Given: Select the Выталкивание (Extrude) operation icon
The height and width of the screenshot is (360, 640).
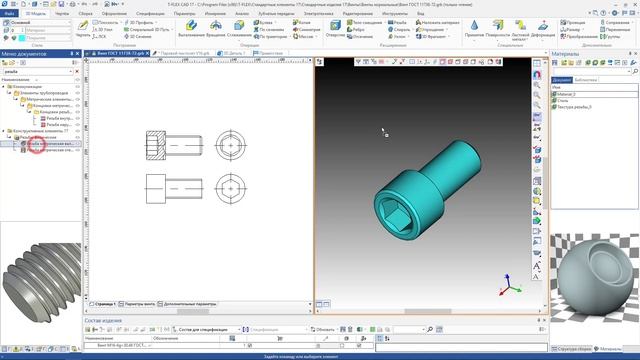Looking at the screenshot, I should (x=191, y=25).
